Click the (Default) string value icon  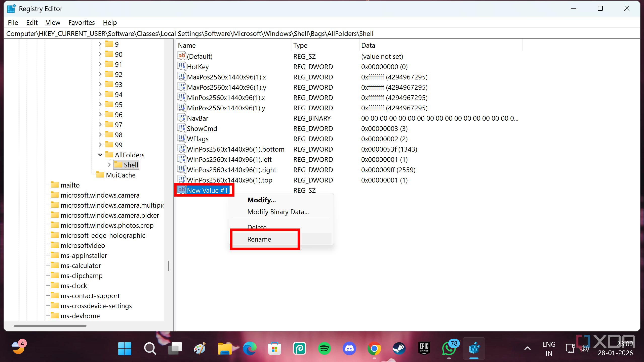182,56
